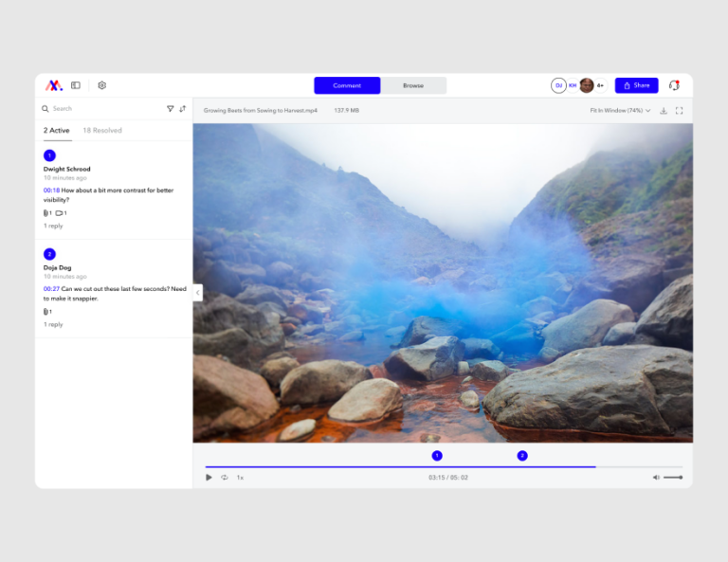Switch to Browse mode
Image resolution: width=728 pixels, height=562 pixels.
413,85
